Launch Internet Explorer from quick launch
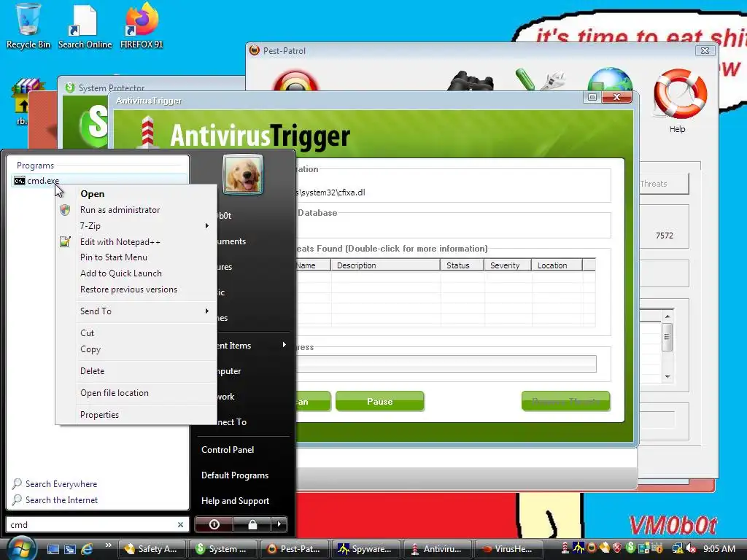This screenshot has height=560, width=747. [87, 549]
